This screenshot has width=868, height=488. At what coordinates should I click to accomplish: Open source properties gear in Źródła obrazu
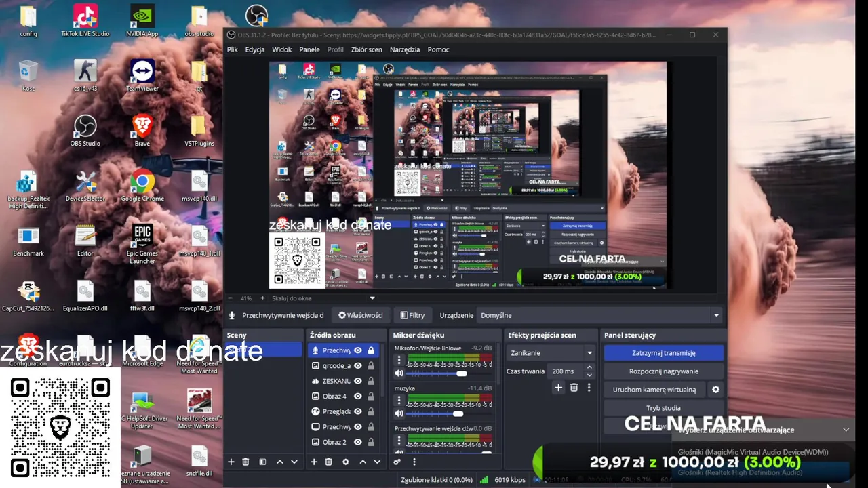pos(345,462)
